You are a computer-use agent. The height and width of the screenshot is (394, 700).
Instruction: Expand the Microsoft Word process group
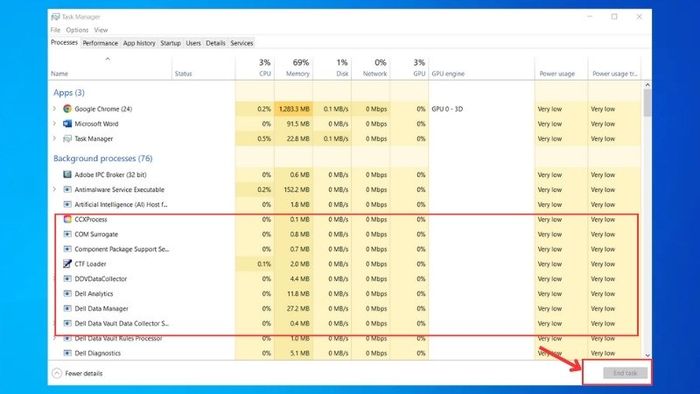pos(54,124)
